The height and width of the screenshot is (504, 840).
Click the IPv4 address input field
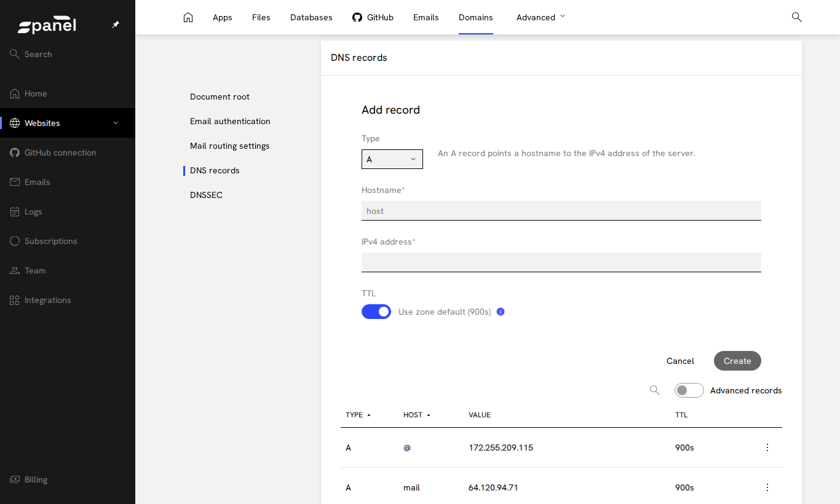(x=561, y=262)
